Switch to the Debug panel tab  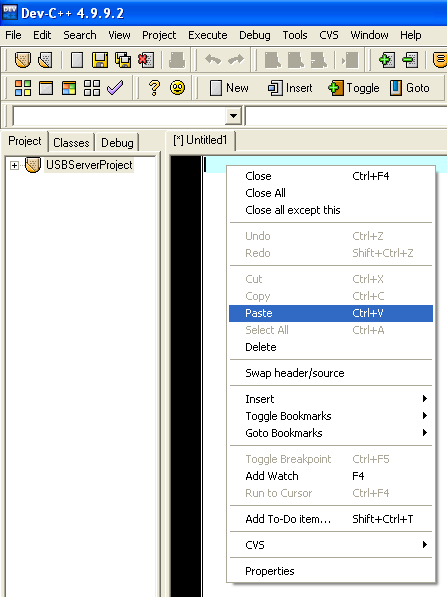point(117,143)
